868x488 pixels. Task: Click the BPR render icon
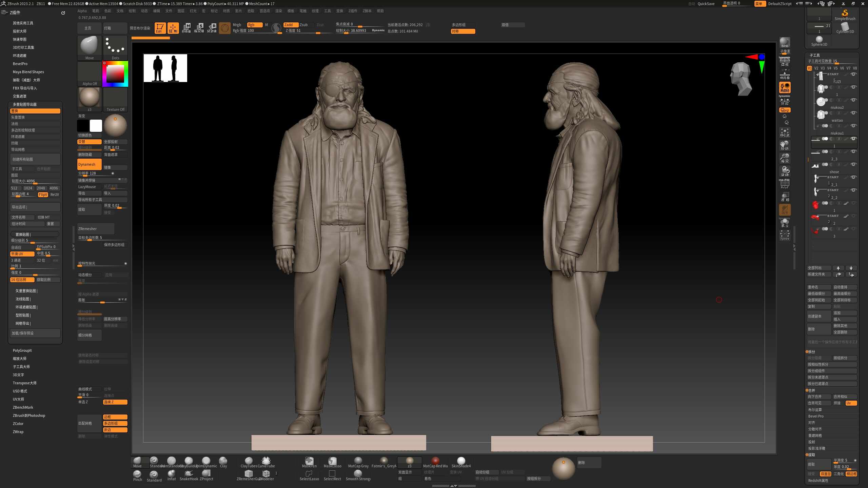point(785,43)
